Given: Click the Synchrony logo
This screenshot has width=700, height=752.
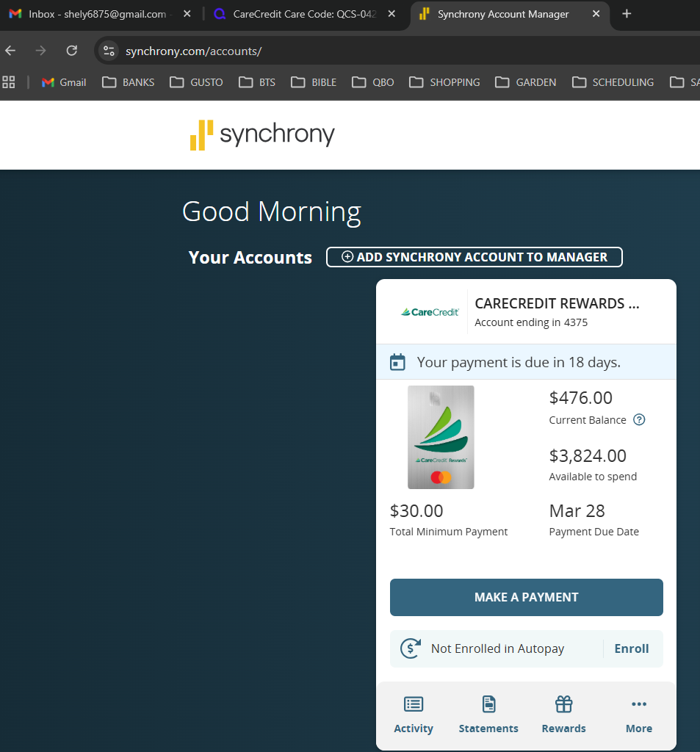Looking at the screenshot, I should 262,135.
